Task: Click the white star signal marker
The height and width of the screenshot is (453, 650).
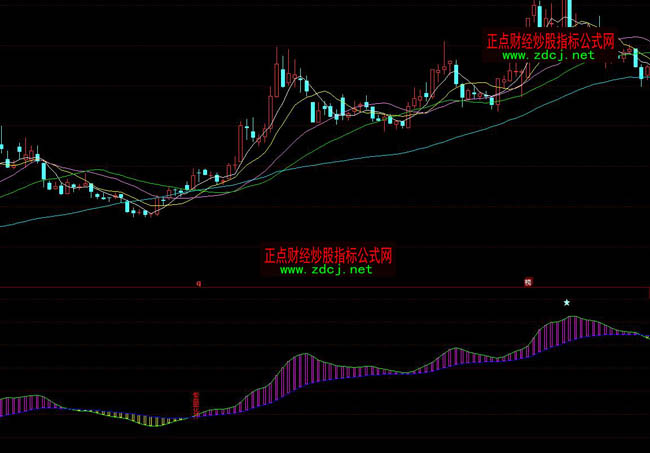Action: (567, 301)
